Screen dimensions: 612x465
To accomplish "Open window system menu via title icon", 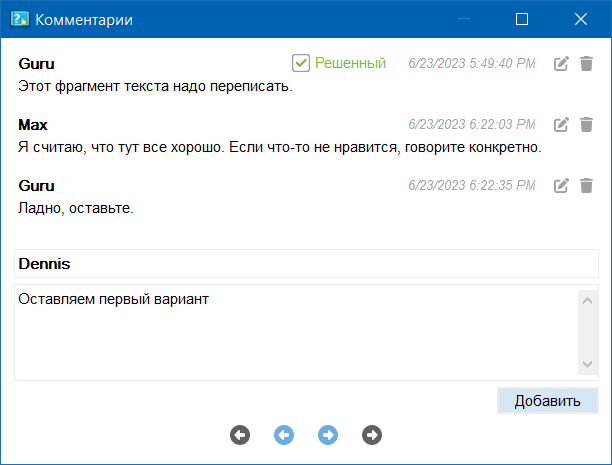I will tap(19, 19).
